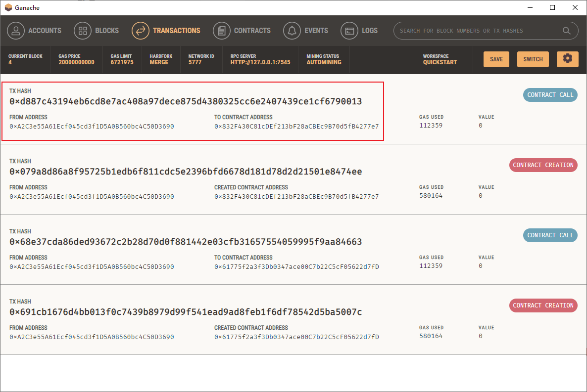Image resolution: width=587 pixels, height=392 pixels.
Task: Open transaction hash 0xd887c43194eb6cd8...
Action: pyautogui.click(x=186, y=101)
